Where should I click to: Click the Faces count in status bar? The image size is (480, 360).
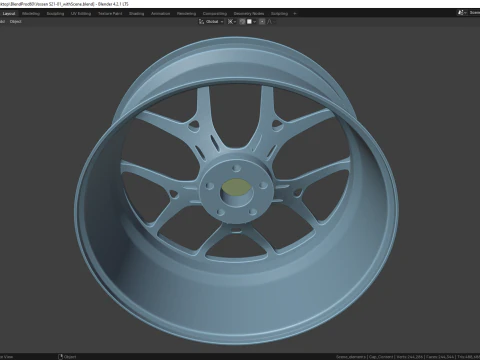pos(440,357)
